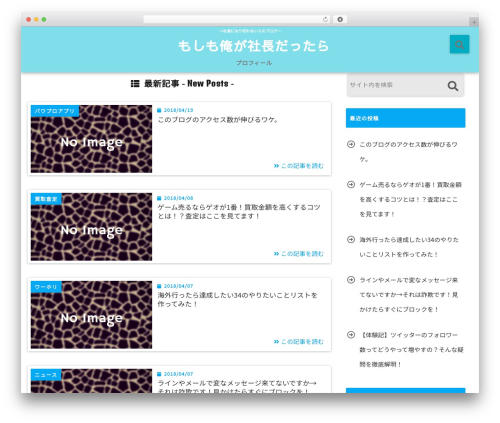
Task: Click the 買取査定 category tag
Action: [46, 199]
